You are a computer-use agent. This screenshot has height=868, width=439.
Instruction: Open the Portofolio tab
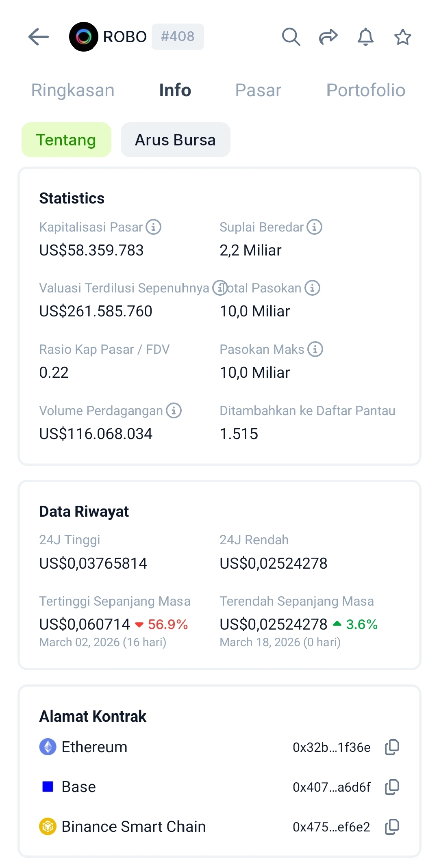pyautogui.click(x=366, y=90)
